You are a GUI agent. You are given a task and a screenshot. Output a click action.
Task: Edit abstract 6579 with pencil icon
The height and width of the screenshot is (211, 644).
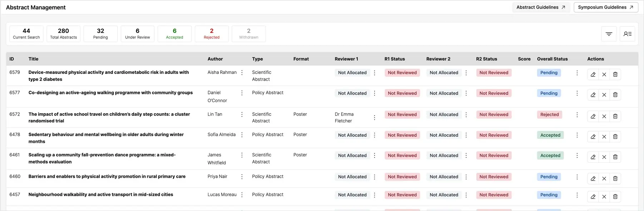(x=593, y=74)
